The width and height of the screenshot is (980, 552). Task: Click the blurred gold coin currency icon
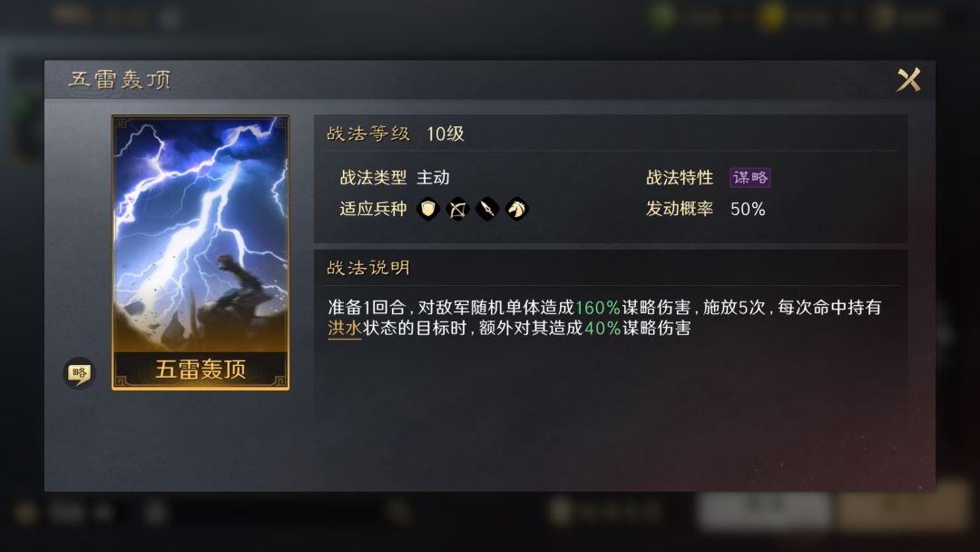(771, 17)
